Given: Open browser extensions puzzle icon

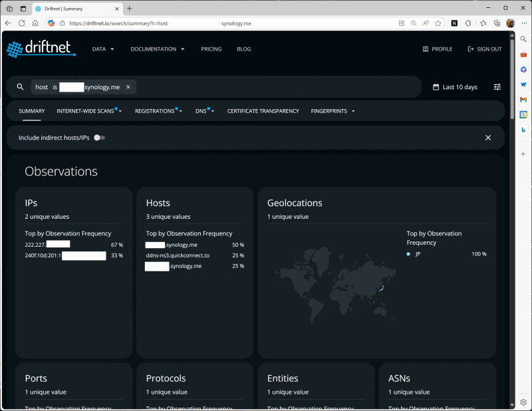Looking at the screenshot, I should click(468, 23).
